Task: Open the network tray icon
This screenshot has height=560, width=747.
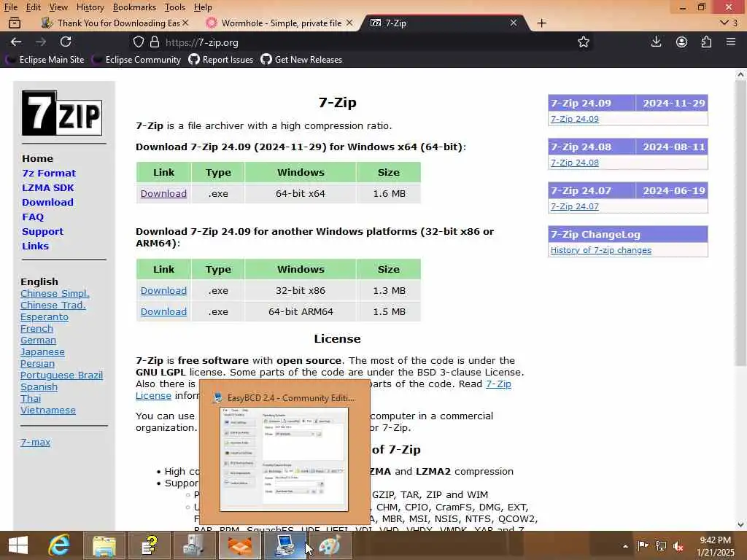Action: (660, 545)
